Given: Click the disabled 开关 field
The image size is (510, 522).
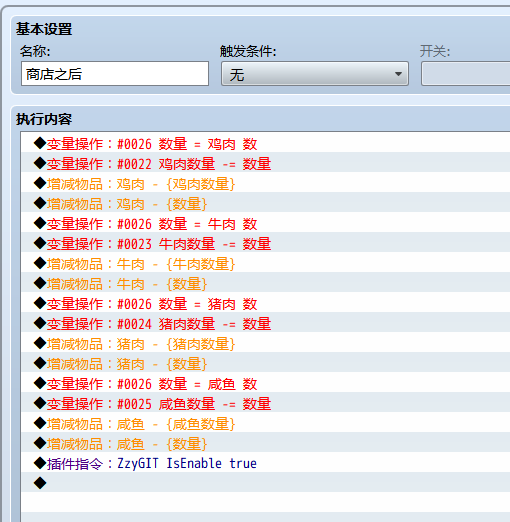Looking at the screenshot, I should click(466, 73).
